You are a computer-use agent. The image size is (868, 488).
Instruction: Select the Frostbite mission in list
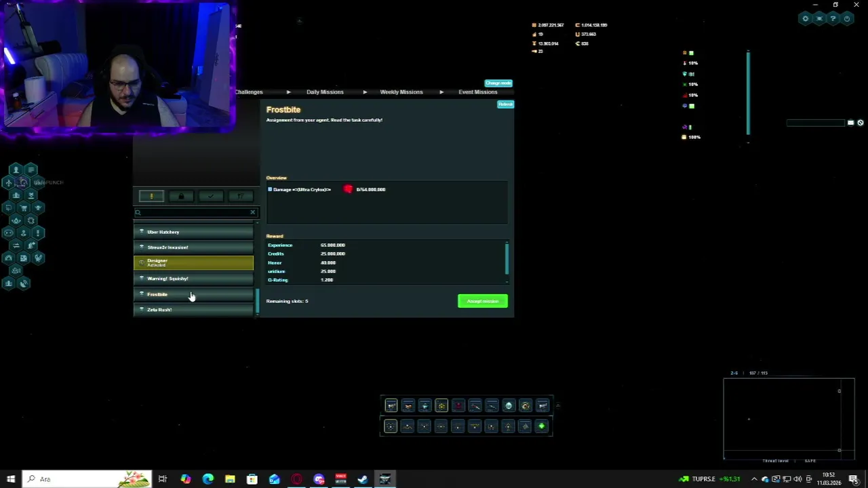[193, 294]
